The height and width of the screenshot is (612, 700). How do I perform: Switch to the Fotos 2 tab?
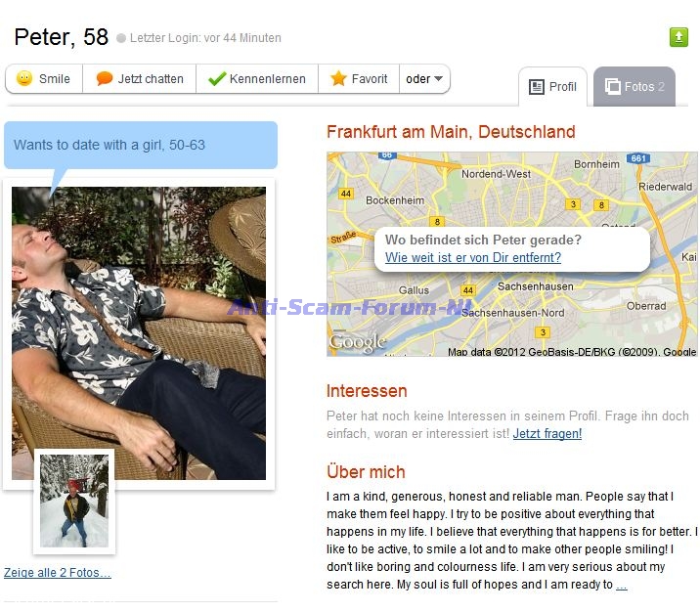pyautogui.click(x=634, y=87)
